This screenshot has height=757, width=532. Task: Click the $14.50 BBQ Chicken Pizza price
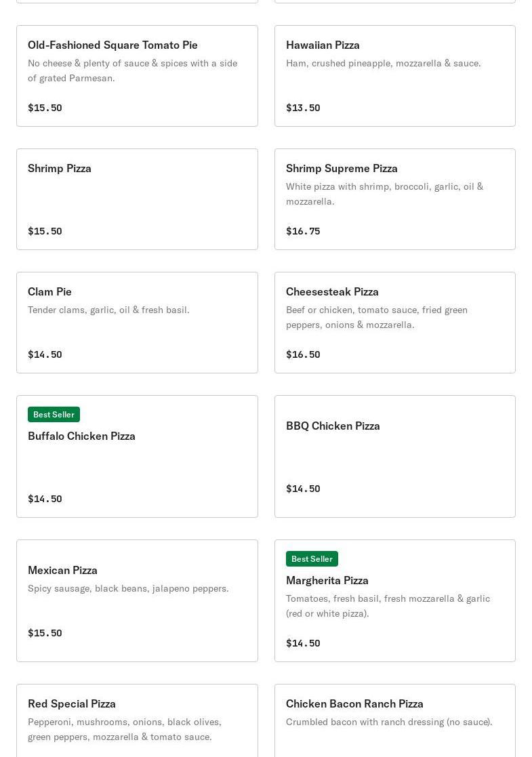[303, 489]
